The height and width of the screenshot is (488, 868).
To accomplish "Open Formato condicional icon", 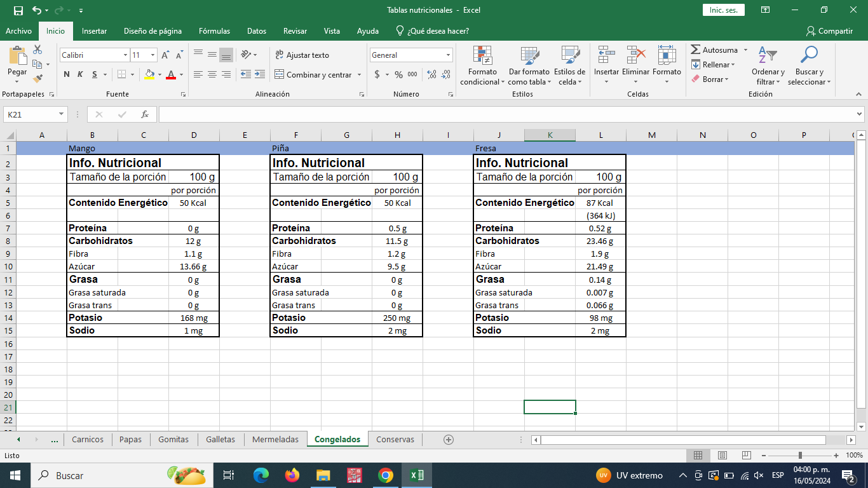I will [x=483, y=56].
